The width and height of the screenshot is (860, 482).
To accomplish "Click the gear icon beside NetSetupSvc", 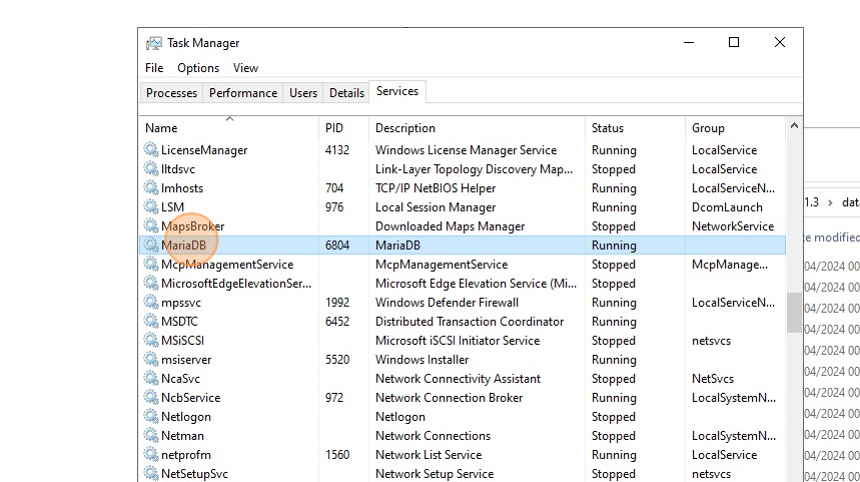I will click(x=151, y=473).
